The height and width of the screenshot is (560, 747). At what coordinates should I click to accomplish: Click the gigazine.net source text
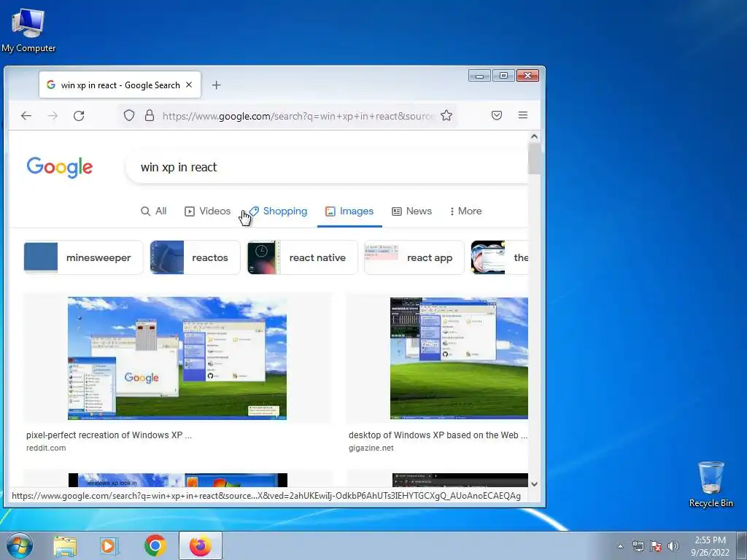coord(371,448)
